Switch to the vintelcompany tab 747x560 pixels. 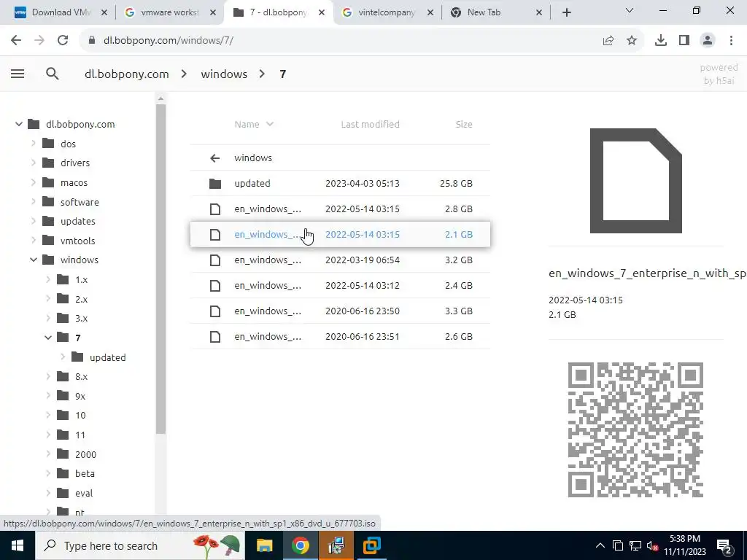[x=388, y=13]
